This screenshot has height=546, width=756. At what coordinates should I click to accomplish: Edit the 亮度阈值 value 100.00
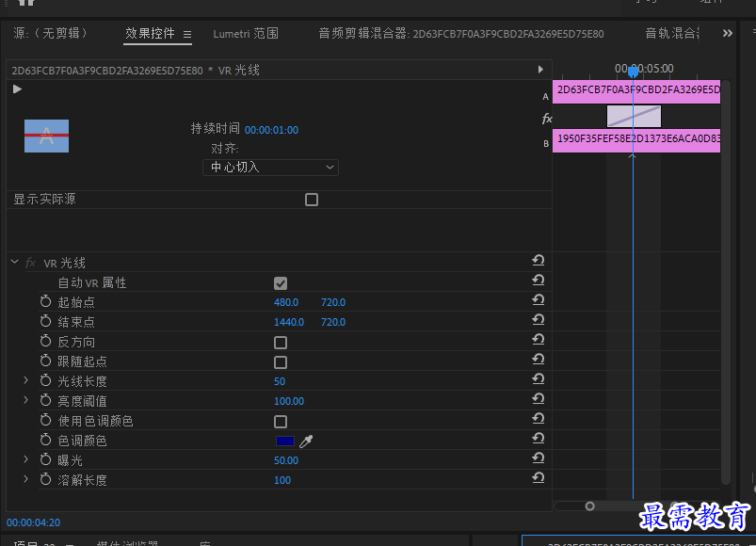coord(289,401)
